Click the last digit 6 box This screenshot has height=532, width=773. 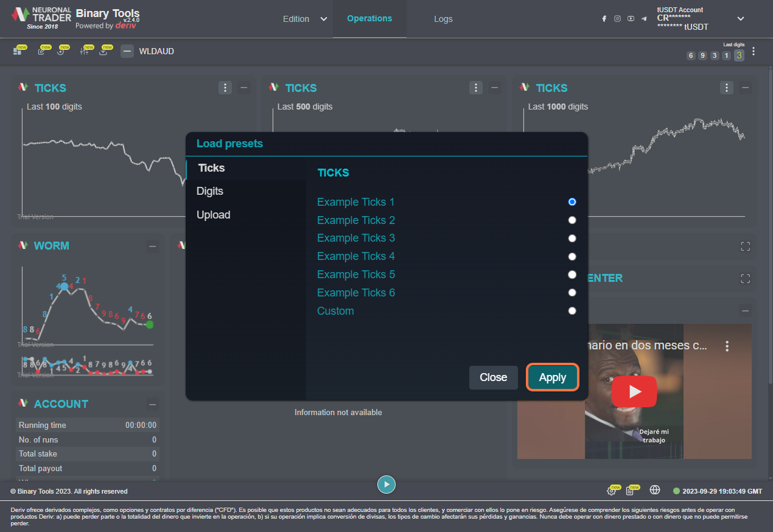(x=691, y=56)
